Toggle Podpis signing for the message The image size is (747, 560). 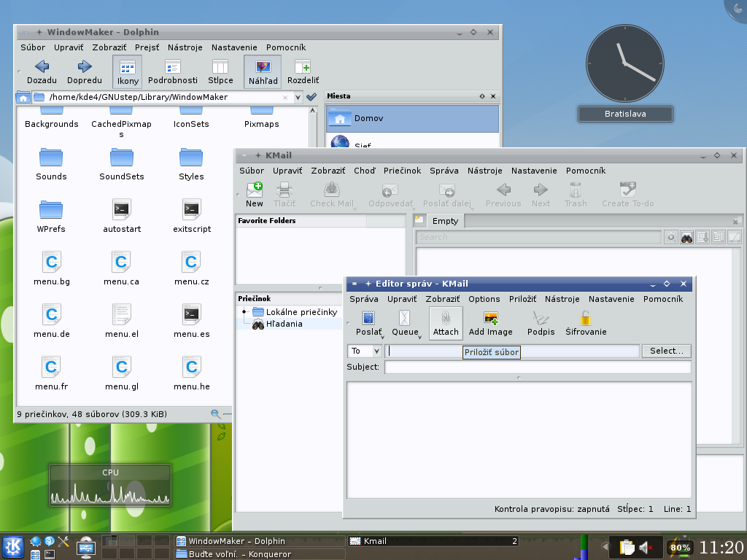pyautogui.click(x=541, y=323)
